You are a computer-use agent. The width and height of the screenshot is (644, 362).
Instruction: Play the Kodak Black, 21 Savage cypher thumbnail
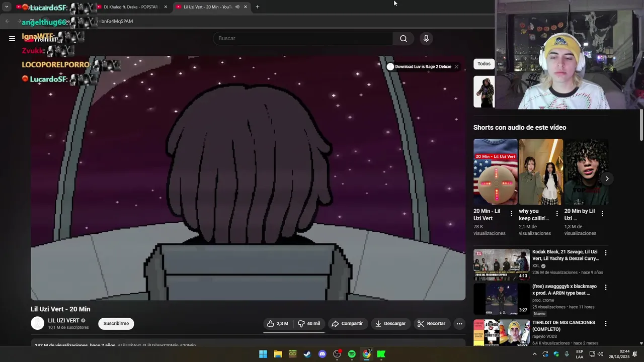[502, 264]
